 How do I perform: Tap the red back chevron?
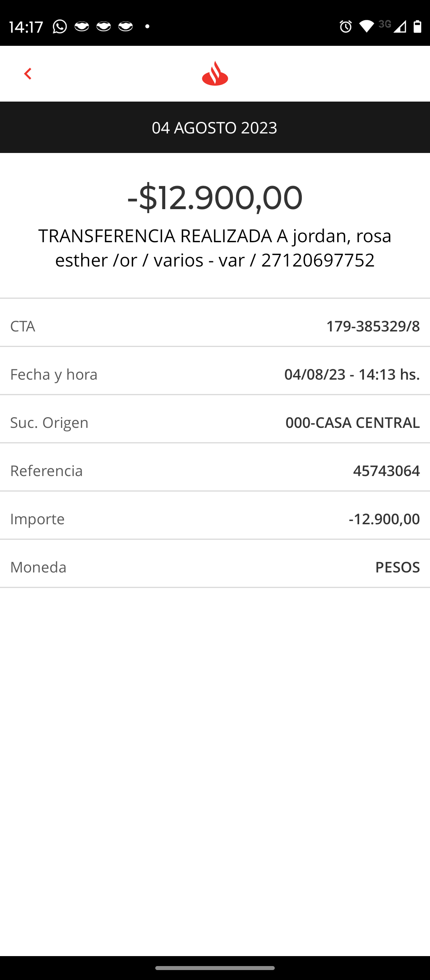(27, 74)
